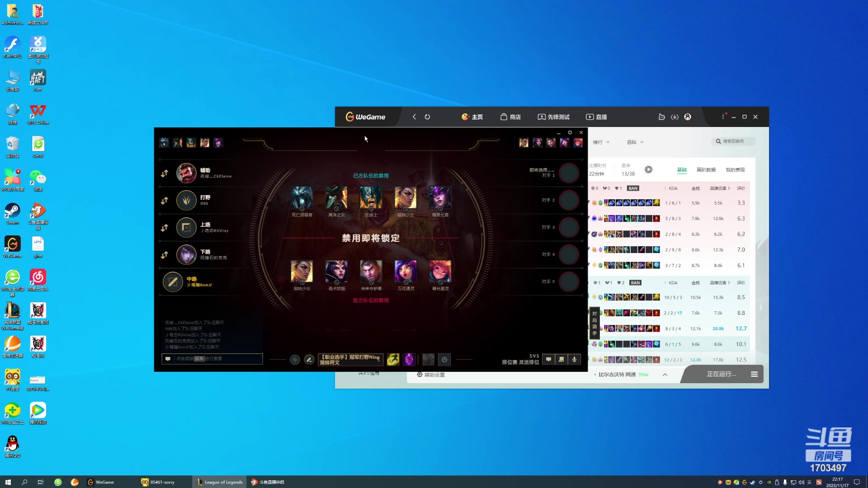Click the swap/trade position icon for 辅助
This screenshot has width=868, height=488.
click(164, 173)
